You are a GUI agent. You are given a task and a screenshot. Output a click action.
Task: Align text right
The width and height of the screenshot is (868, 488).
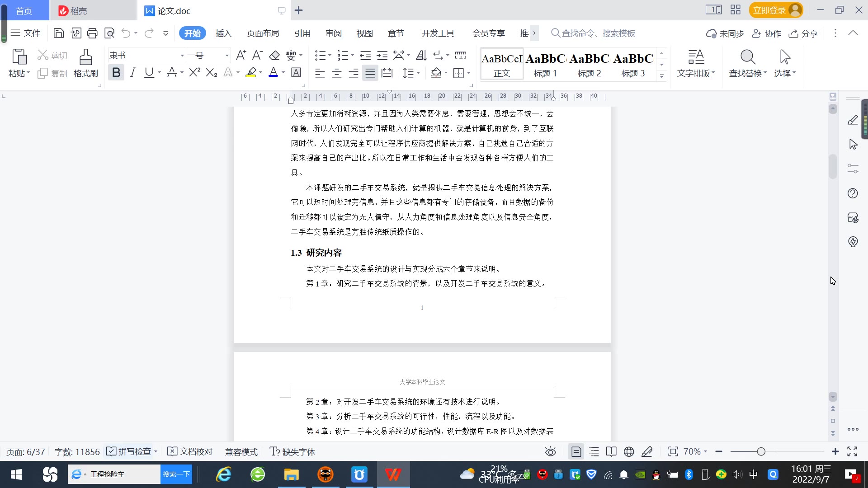click(354, 73)
